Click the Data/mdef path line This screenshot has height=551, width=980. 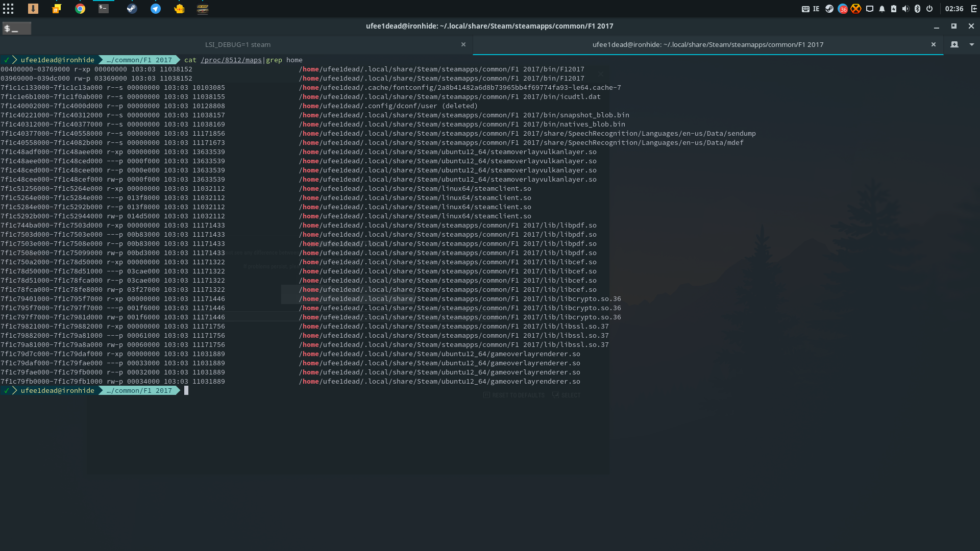[372, 142]
